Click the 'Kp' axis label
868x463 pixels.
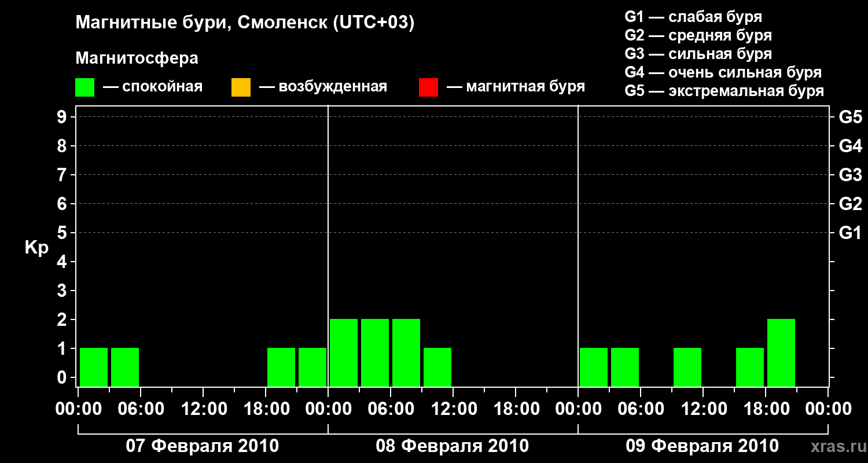37,248
